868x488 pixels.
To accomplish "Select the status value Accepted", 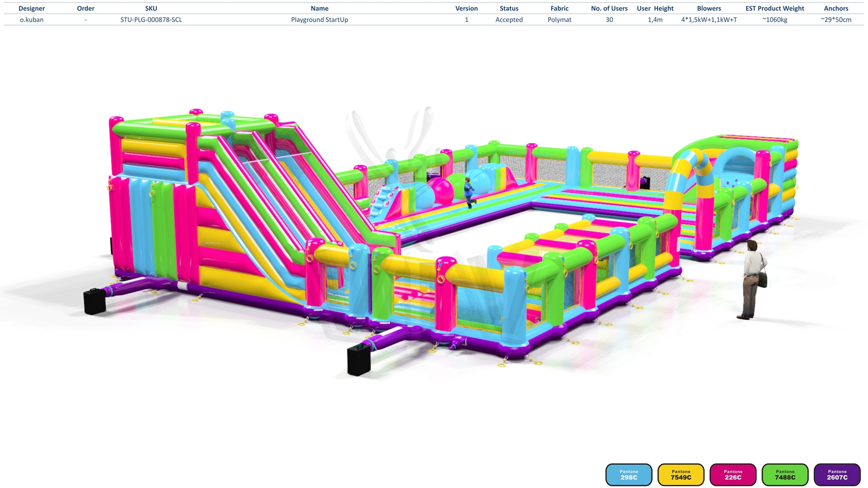I will (509, 20).
